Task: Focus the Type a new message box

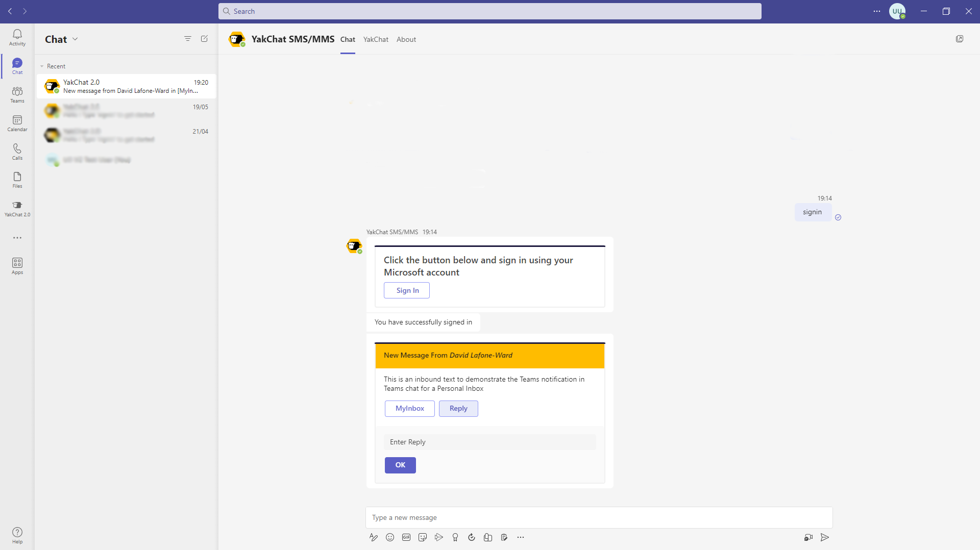Action: pyautogui.click(x=599, y=517)
